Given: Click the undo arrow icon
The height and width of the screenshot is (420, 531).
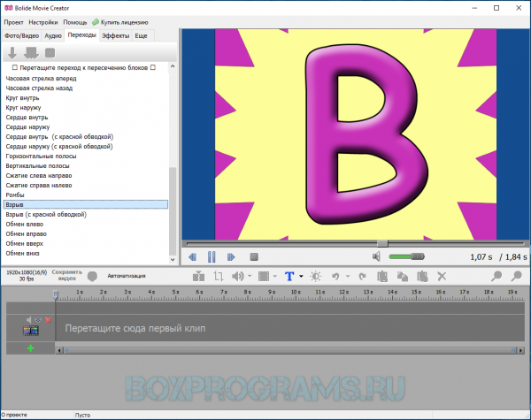Looking at the screenshot, I should click(x=335, y=276).
